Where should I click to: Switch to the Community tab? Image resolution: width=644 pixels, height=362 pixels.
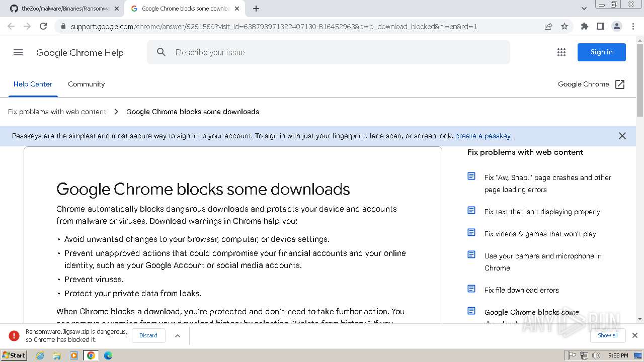pyautogui.click(x=87, y=84)
